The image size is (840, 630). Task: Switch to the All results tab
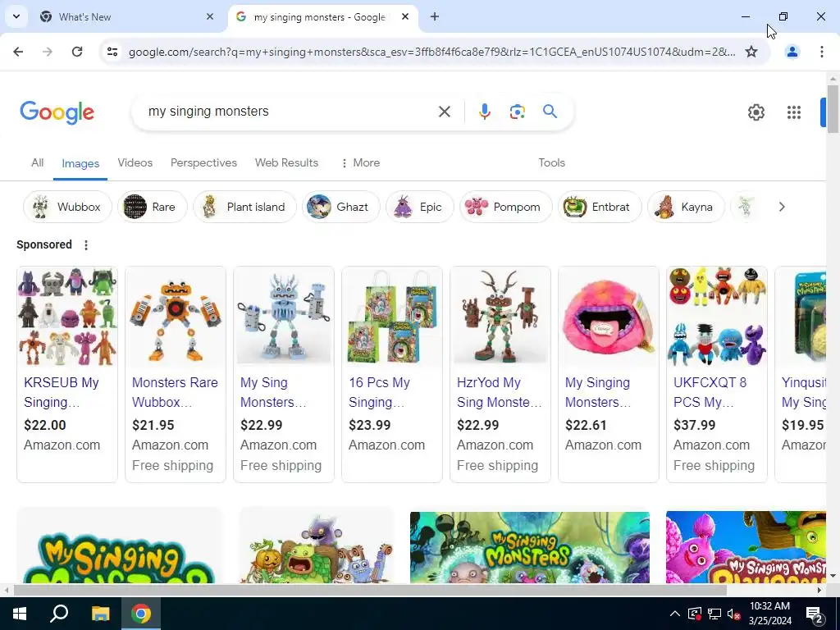[x=37, y=163]
